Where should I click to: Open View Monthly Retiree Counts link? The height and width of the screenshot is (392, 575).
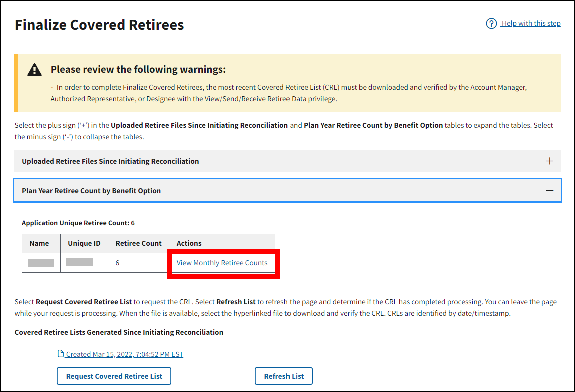222,263
